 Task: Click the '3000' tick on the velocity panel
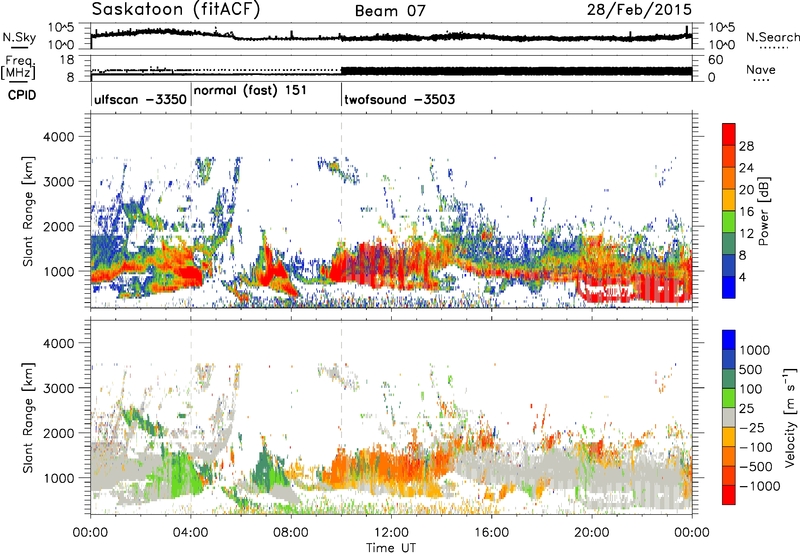58,388
